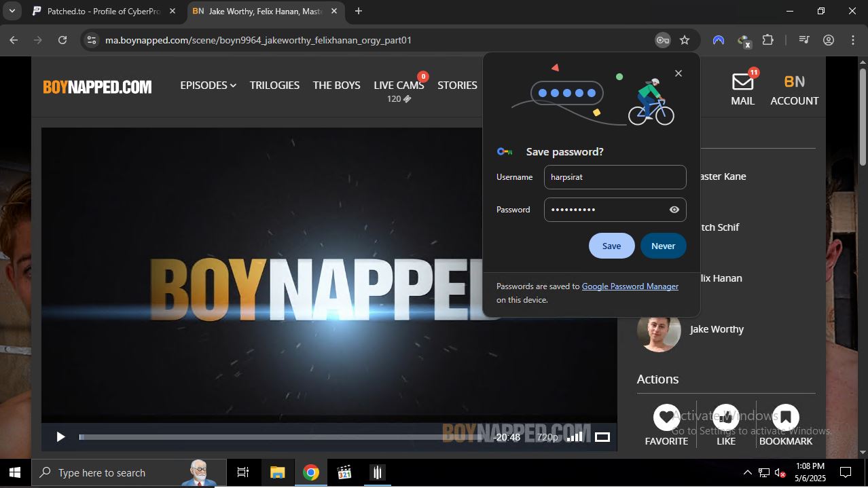Image resolution: width=868 pixels, height=488 pixels.
Task: Click Never in the password popup
Action: [x=663, y=246]
